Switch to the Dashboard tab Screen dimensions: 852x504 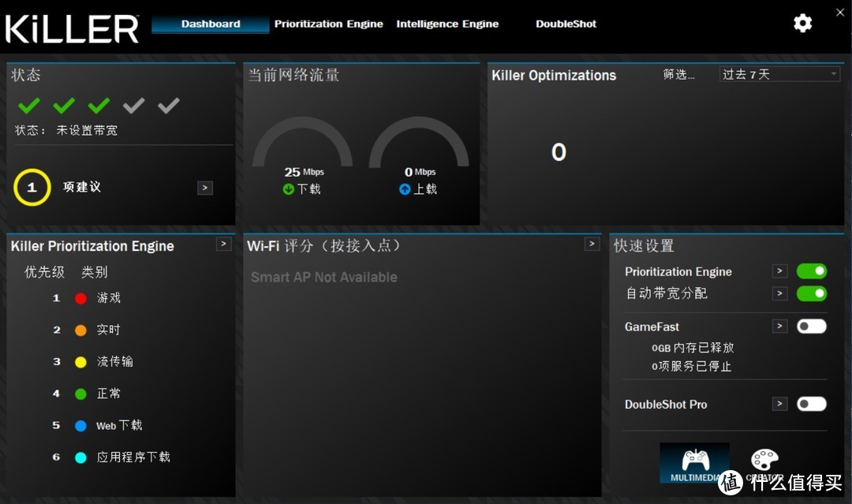tap(211, 24)
